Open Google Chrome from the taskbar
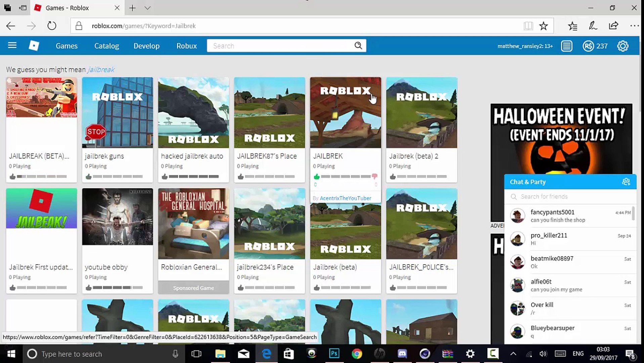The height and width of the screenshot is (363, 644). (x=357, y=354)
